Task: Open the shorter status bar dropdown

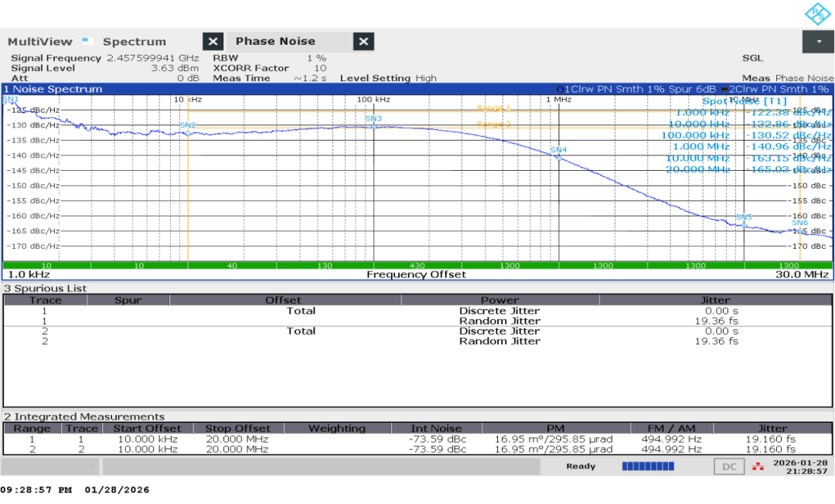Action: pos(50,467)
